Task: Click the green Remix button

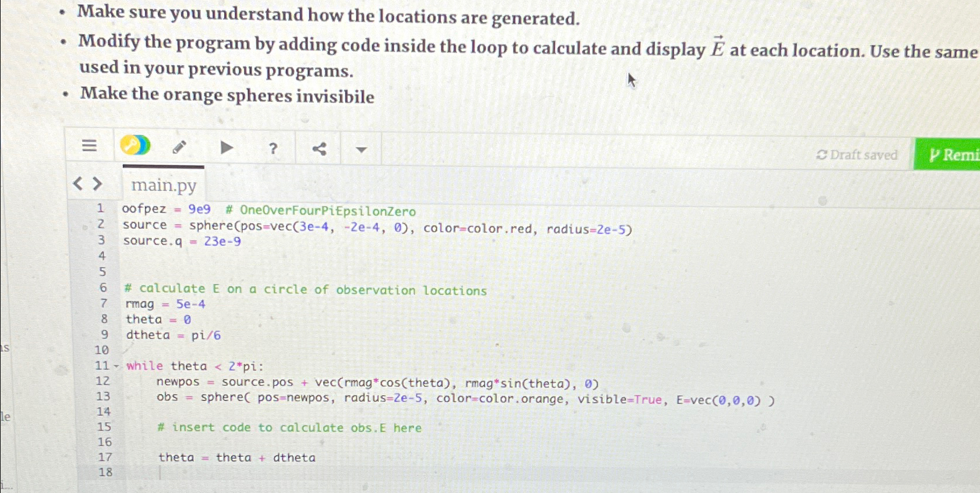Action: point(947,154)
